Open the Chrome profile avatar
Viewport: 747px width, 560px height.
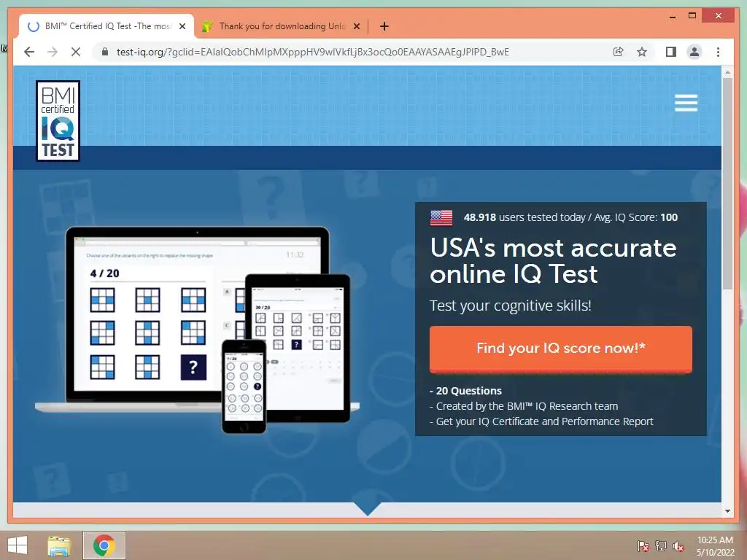(x=694, y=52)
